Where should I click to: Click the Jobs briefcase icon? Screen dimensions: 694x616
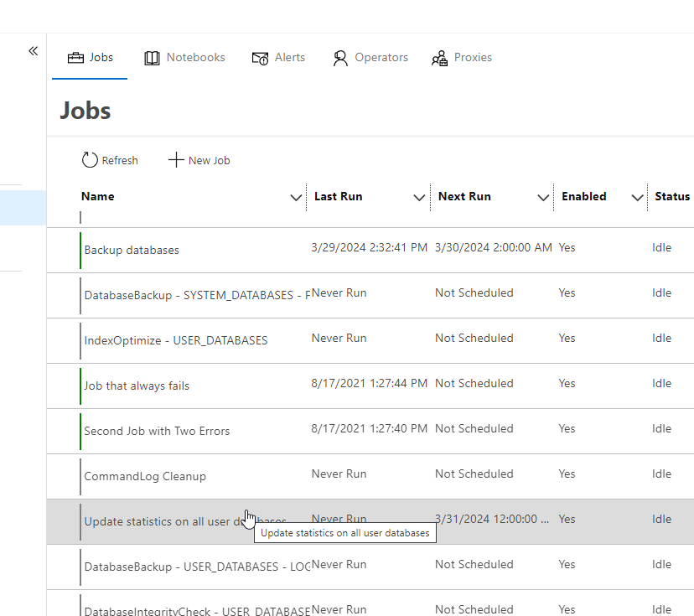75,58
